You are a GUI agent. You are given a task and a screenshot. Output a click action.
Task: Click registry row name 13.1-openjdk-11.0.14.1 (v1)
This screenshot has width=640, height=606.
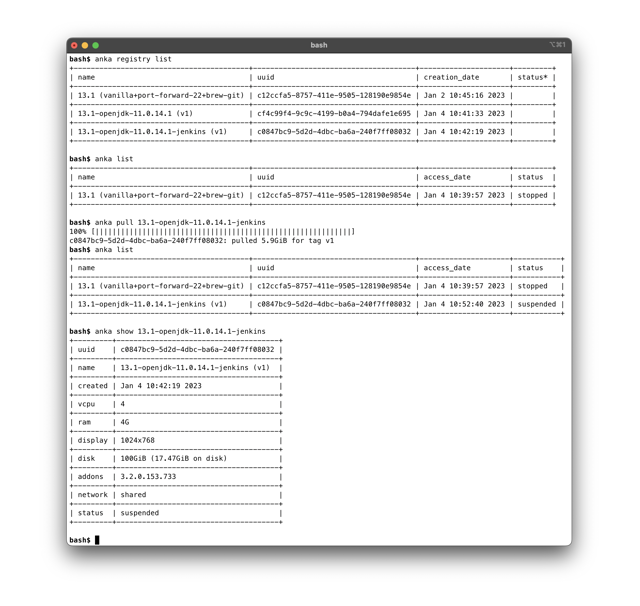(x=135, y=113)
